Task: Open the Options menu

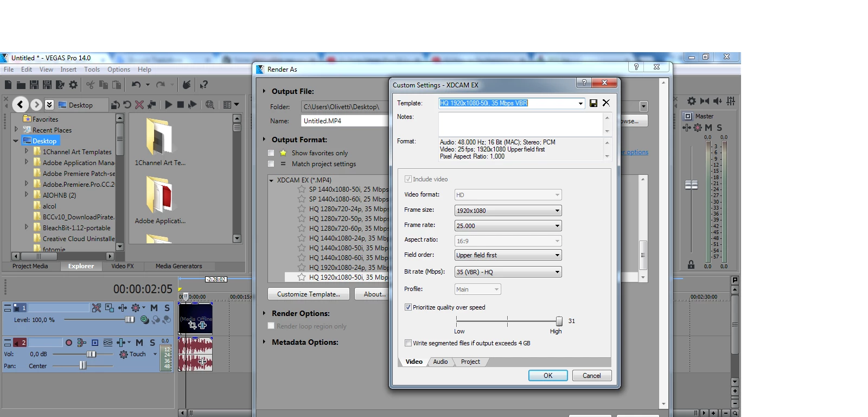Action: click(119, 69)
